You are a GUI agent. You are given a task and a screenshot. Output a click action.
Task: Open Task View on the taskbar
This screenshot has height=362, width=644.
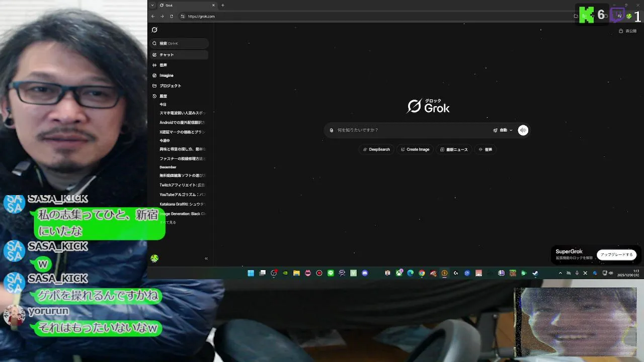[262, 273]
